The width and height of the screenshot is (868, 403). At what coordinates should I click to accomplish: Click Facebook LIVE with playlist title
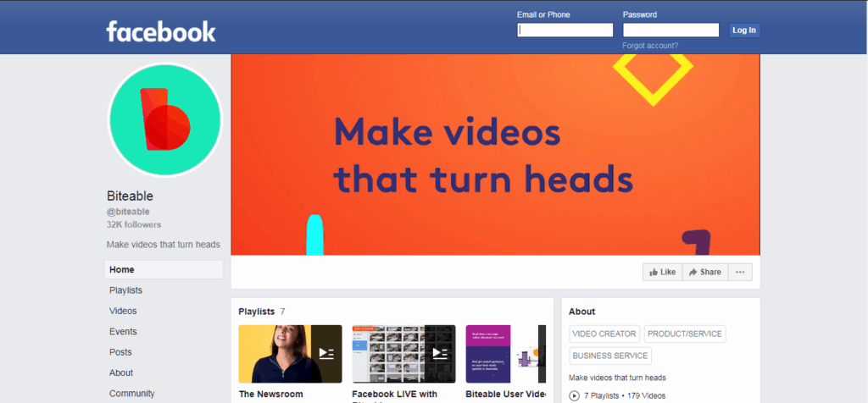pyautogui.click(x=394, y=395)
